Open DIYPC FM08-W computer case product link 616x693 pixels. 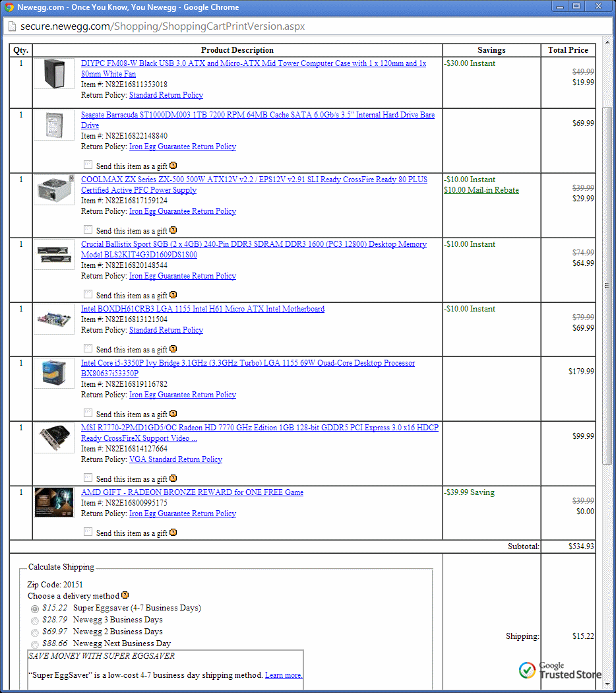(x=253, y=69)
